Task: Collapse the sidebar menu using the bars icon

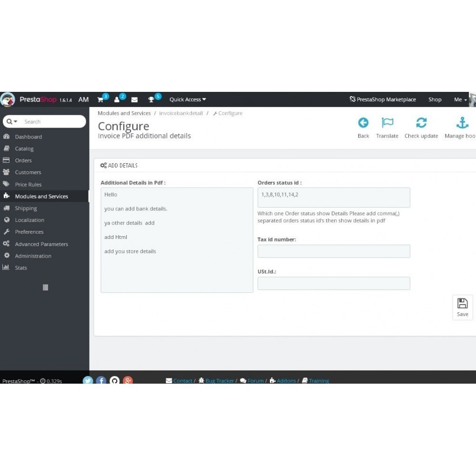Action: tap(45, 287)
